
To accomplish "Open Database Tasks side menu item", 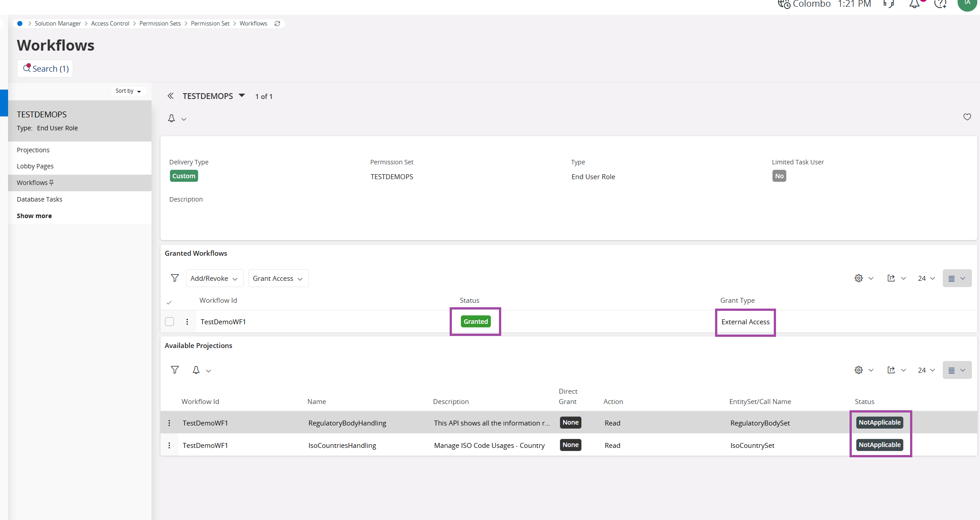I will pos(39,199).
